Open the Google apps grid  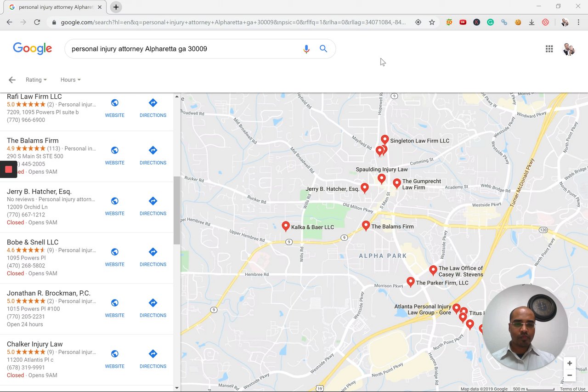click(549, 49)
